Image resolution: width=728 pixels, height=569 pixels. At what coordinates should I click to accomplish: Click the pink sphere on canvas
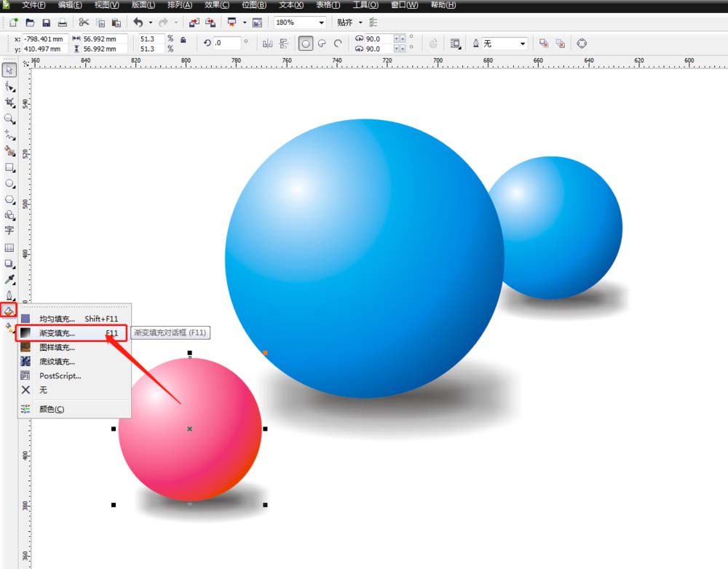(x=190, y=429)
